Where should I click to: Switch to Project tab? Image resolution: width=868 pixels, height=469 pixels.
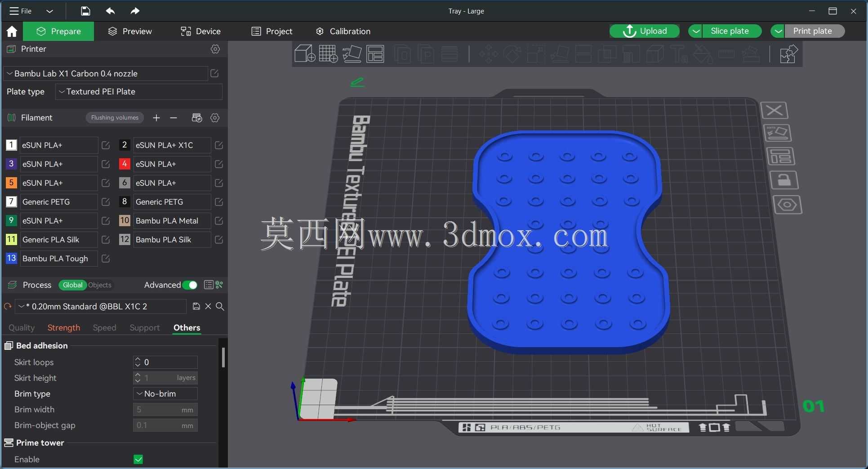(x=272, y=31)
